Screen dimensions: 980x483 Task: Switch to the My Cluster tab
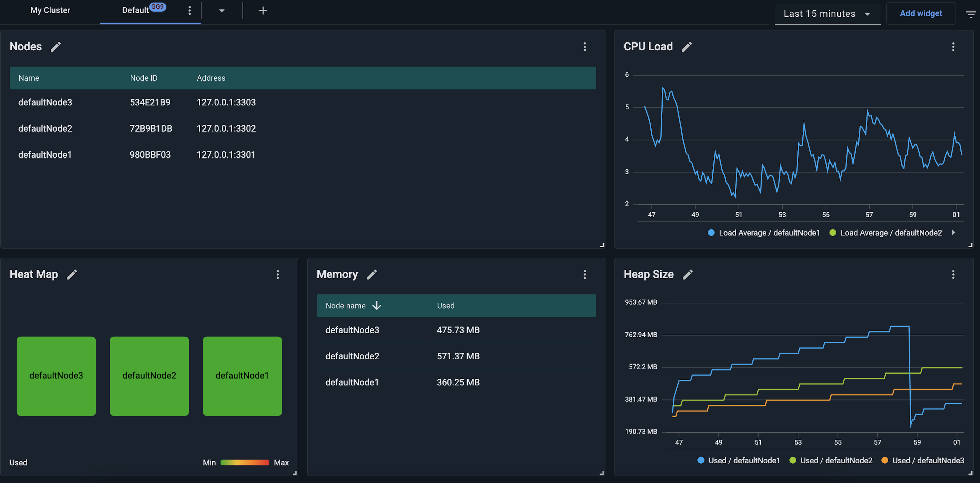pyautogui.click(x=50, y=10)
